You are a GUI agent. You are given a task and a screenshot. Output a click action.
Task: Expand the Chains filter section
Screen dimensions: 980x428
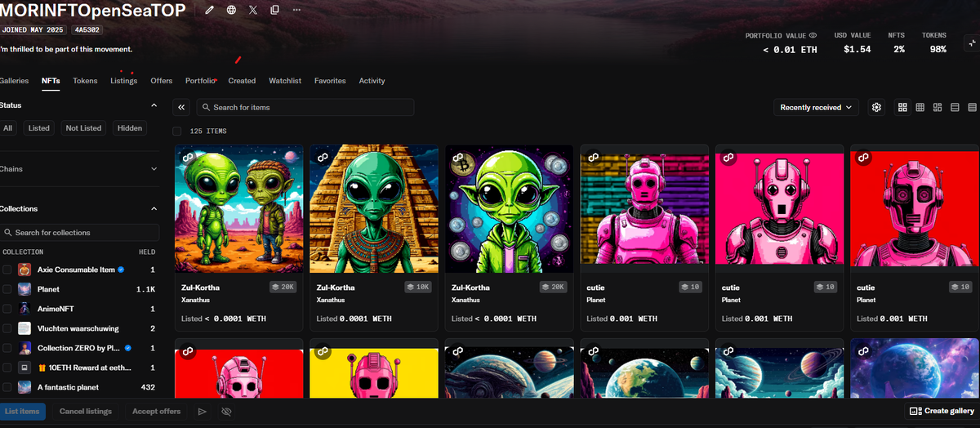coord(154,169)
